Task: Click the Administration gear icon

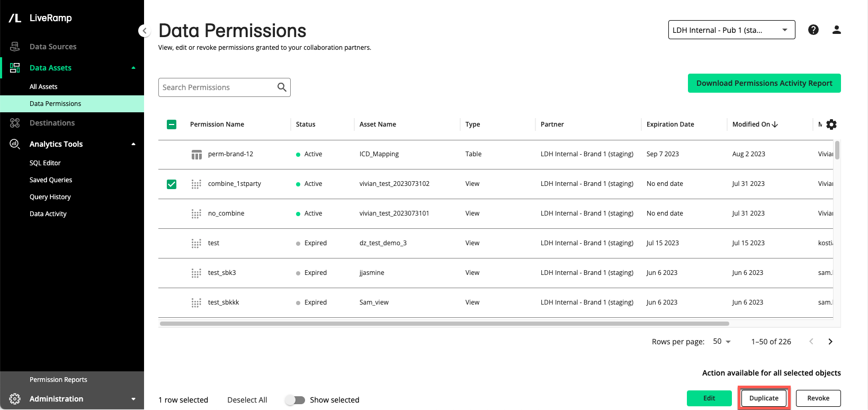Action: [x=15, y=399]
